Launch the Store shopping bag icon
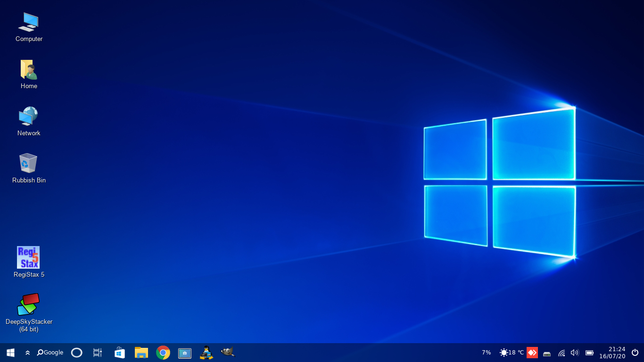The height and width of the screenshot is (362, 644). pos(120,353)
